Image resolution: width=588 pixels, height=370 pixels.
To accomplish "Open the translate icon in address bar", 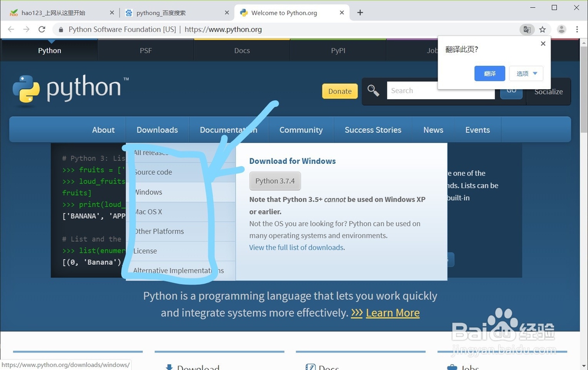I will coord(527,29).
